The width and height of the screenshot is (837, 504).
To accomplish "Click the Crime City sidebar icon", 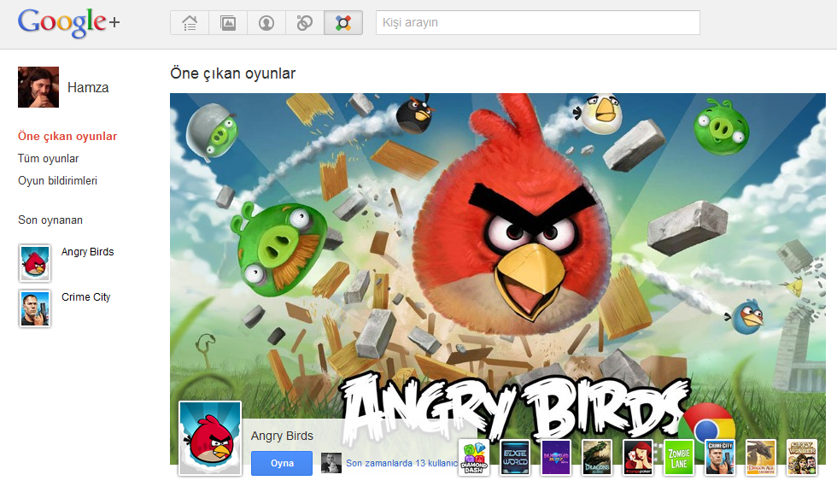I will tap(35, 308).
